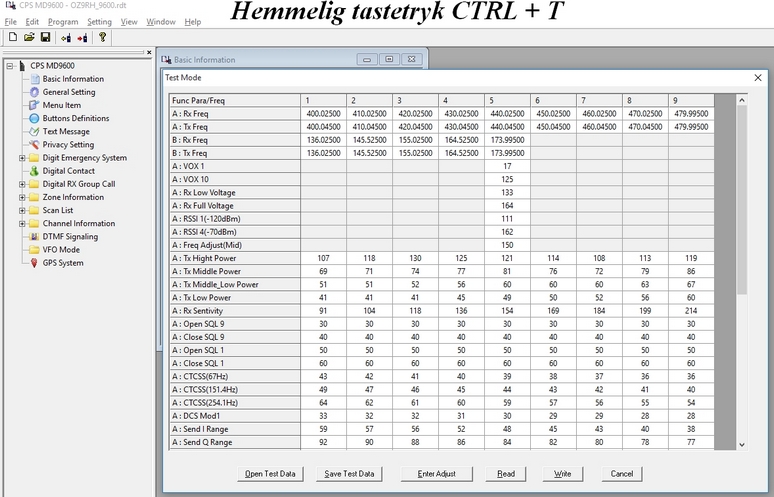Click the GPS System pin icon

[x=34, y=263]
